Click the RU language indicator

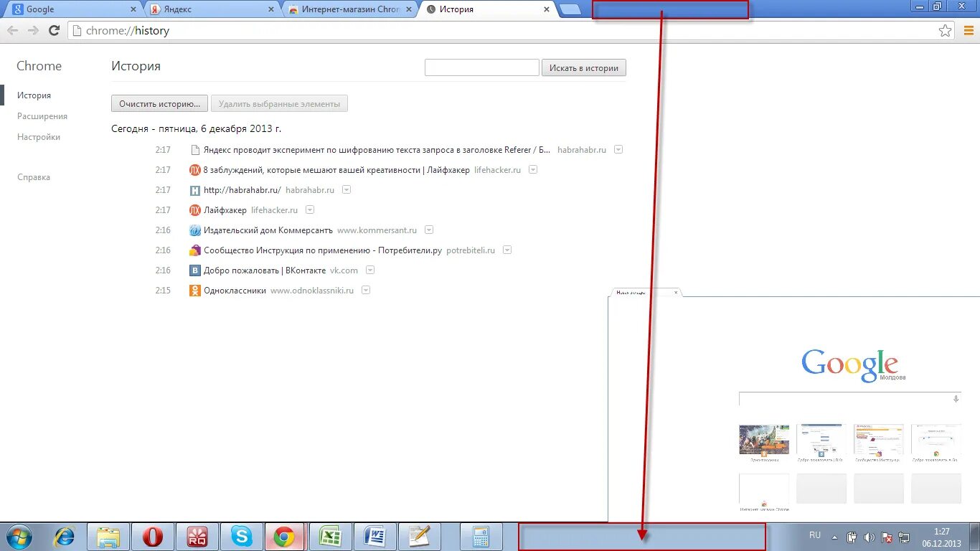(815, 535)
